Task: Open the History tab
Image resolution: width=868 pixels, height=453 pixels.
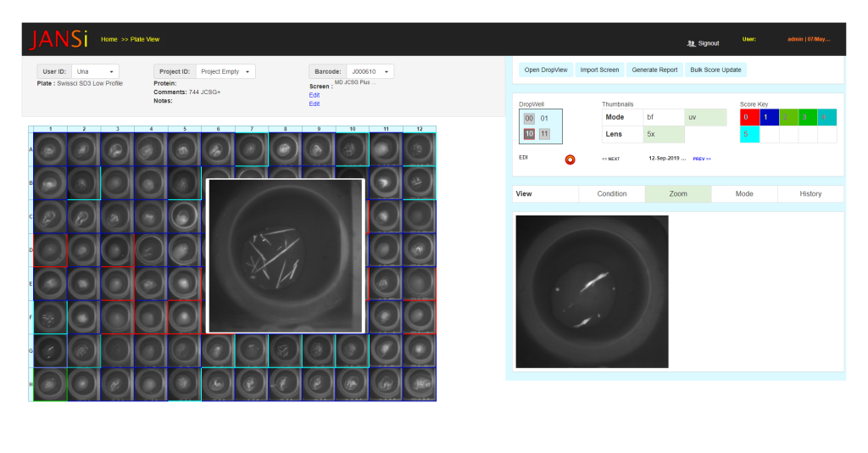Action: click(810, 194)
